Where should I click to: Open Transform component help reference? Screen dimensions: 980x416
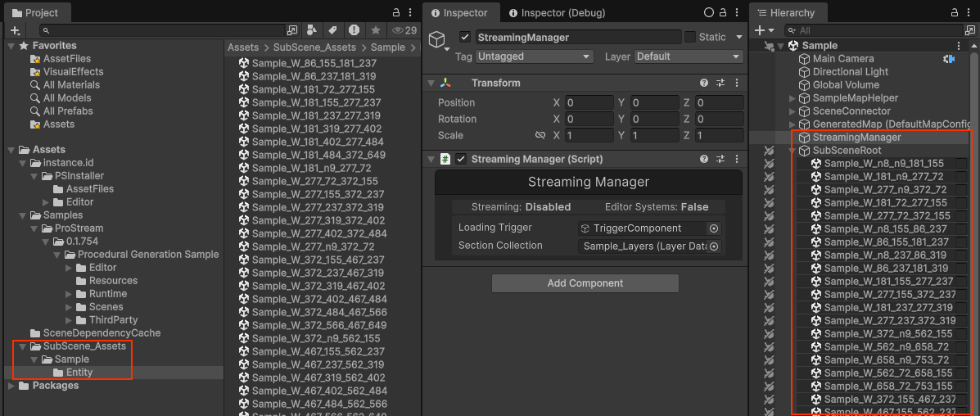704,83
